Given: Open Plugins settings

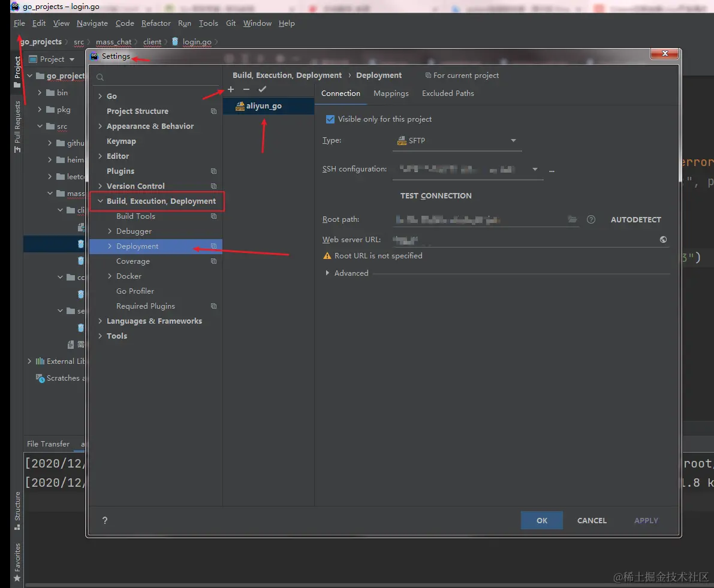Looking at the screenshot, I should pyautogui.click(x=120, y=171).
